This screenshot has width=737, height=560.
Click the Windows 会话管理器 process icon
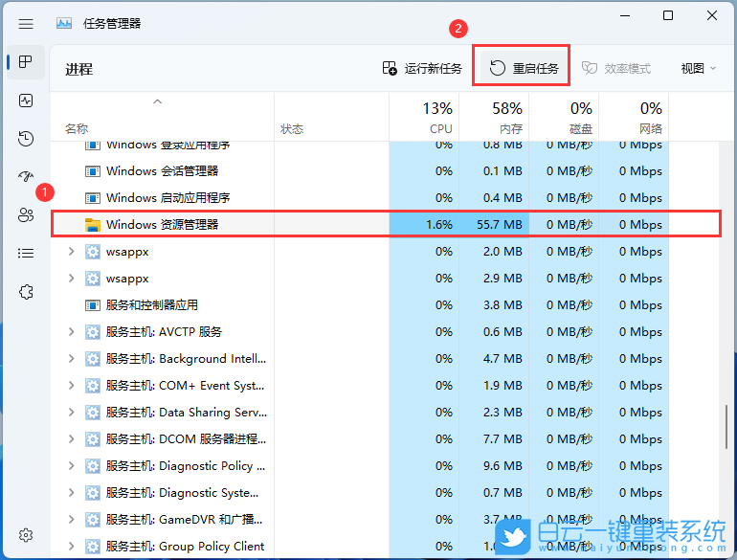point(93,171)
